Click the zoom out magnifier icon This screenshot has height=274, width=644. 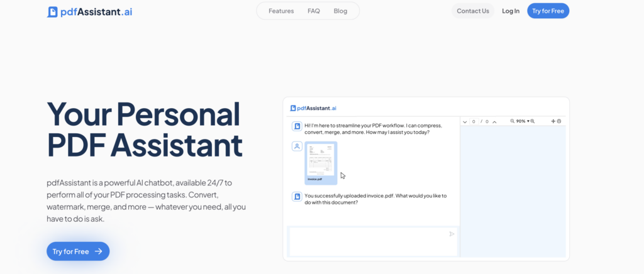(x=513, y=121)
